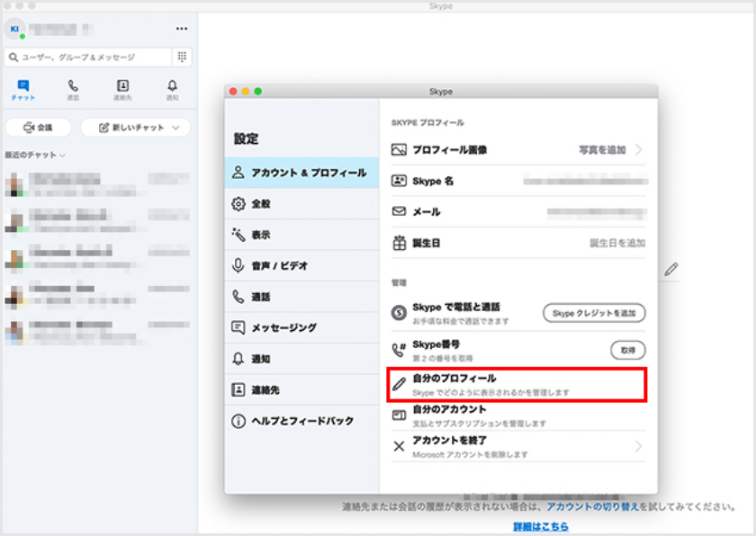Open ヘルプとフィードバック settings category

pos(301,421)
